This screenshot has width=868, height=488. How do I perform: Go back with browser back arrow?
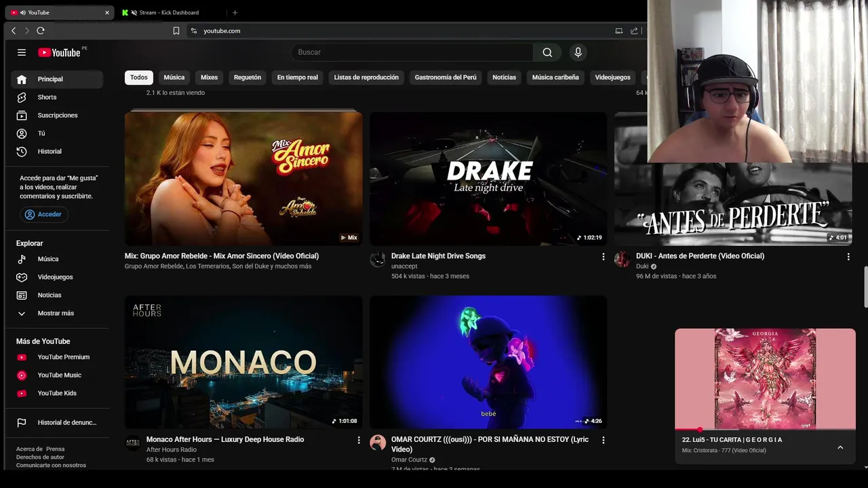pyautogui.click(x=14, y=30)
